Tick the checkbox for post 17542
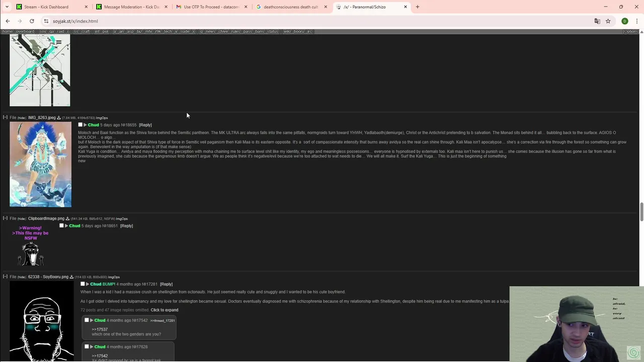The width and height of the screenshot is (644, 362). 87,320
